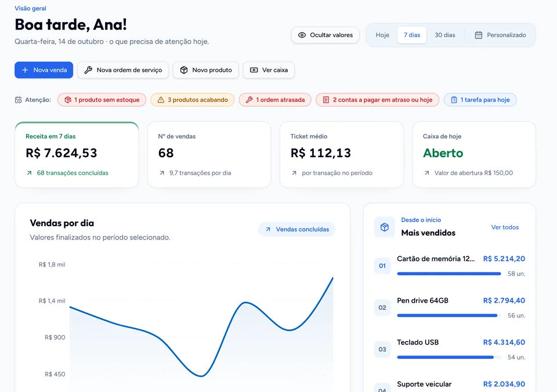This screenshot has height=392, width=557.
Task: Add a Novo produto
Action: coord(206,70)
